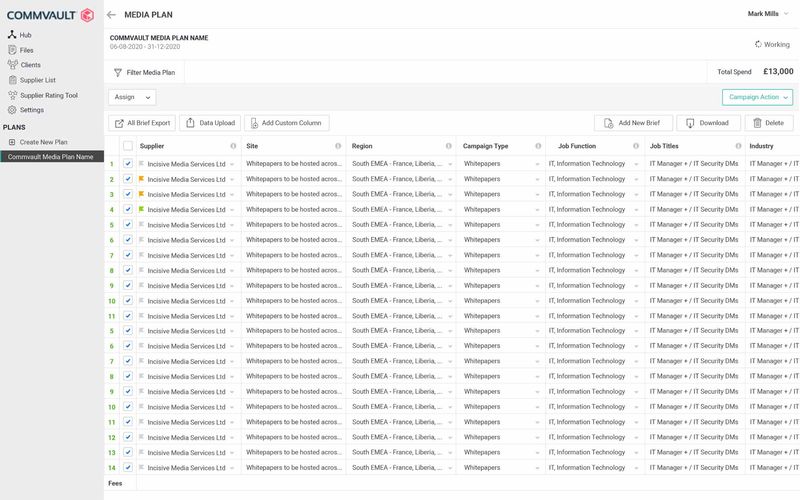Toggle the select-all header checkbox
The image size is (800, 500).
tap(128, 146)
